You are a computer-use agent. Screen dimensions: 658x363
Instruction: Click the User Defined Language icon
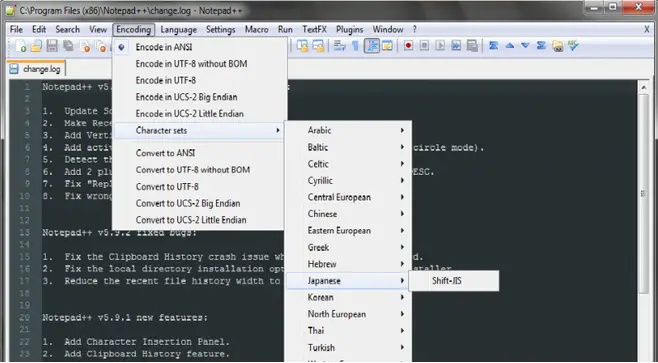click(387, 46)
